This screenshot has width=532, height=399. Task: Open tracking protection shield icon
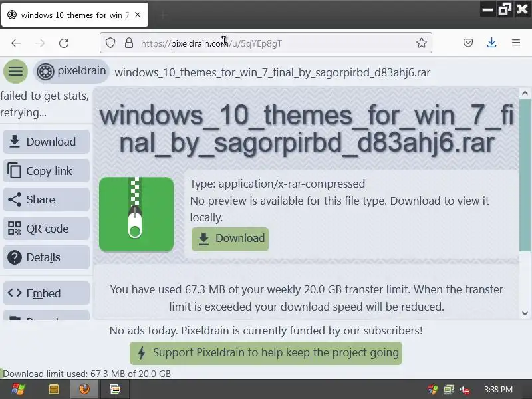pyautogui.click(x=110, y=43)
